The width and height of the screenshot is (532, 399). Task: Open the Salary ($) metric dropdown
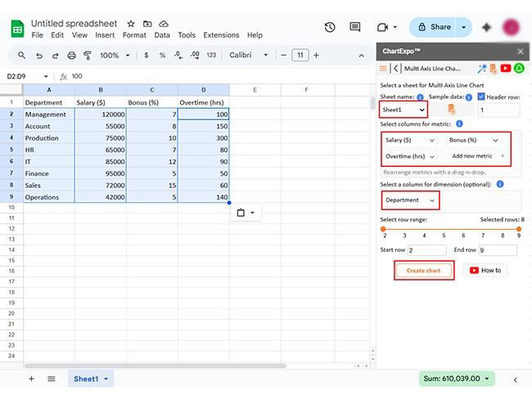[409, 141]
